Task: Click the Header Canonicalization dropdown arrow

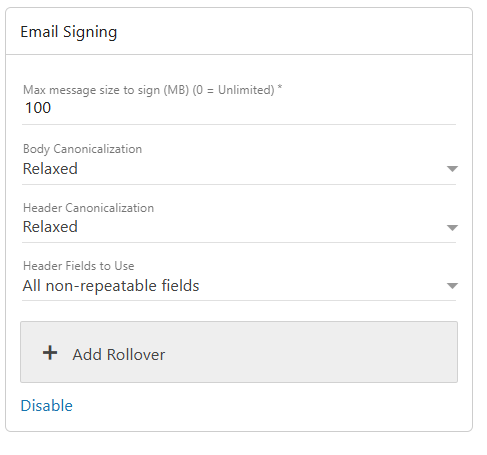Action: coord(452,228)
